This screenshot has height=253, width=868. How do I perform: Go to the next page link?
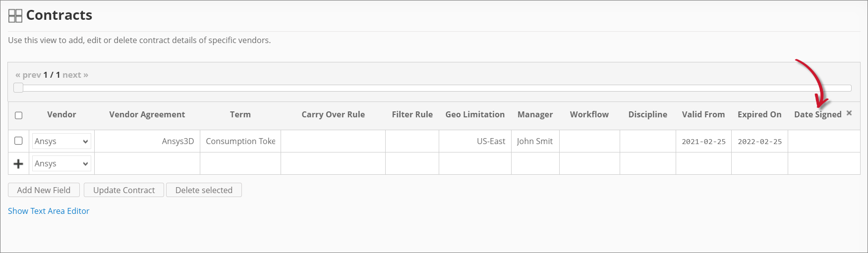pos(75,75)
